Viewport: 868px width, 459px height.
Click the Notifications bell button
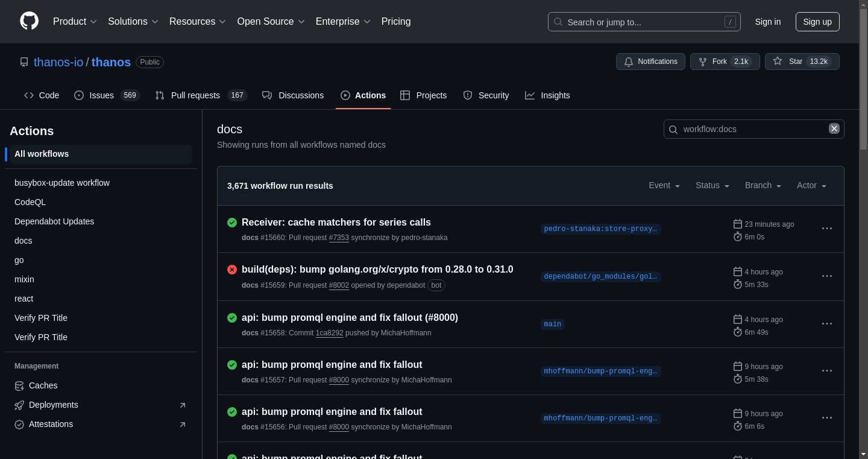click(650, 62)
